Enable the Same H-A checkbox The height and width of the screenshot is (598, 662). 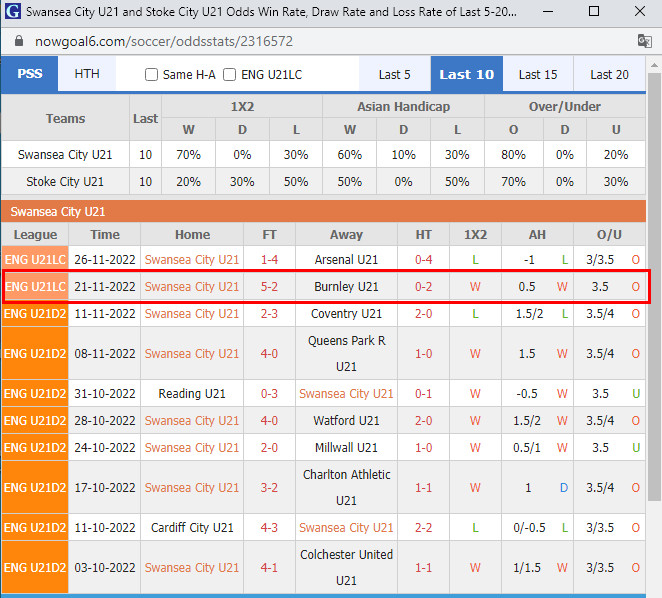click(x=152, y=74)
